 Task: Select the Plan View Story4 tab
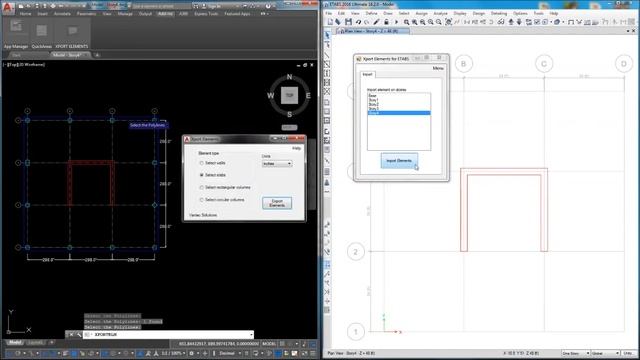(373, 31)
